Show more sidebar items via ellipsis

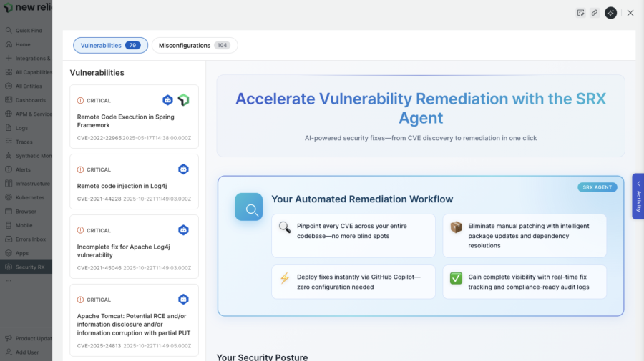[9, 281]
